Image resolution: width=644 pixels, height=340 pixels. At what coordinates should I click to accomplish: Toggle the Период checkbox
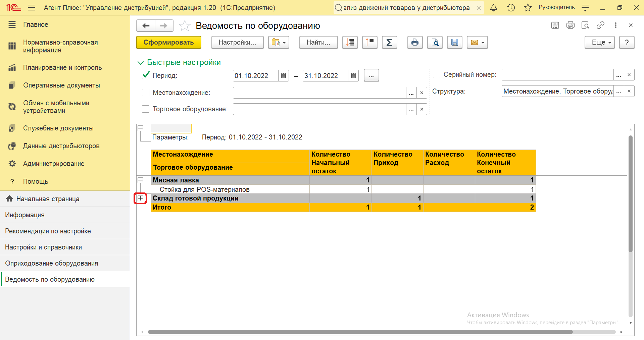click(146, 75)
